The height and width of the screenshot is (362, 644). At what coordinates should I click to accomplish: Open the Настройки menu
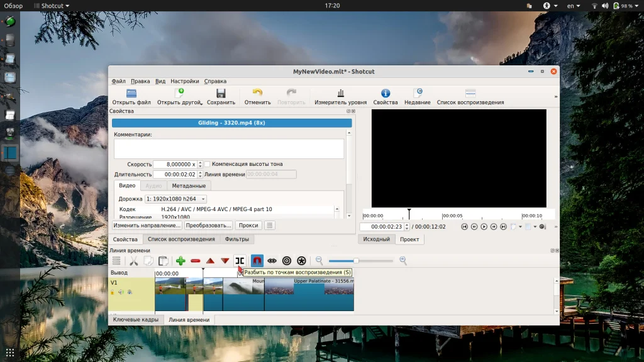click(x=184, y=81)
